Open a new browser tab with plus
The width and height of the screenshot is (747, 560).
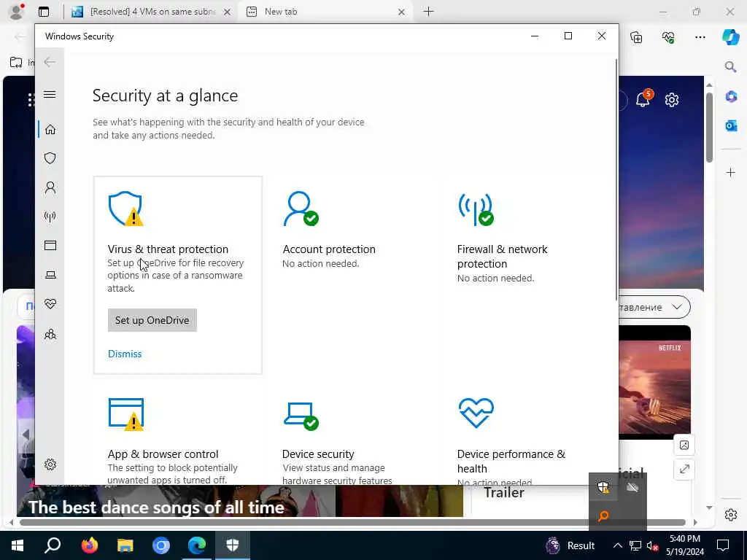(428, 12)
